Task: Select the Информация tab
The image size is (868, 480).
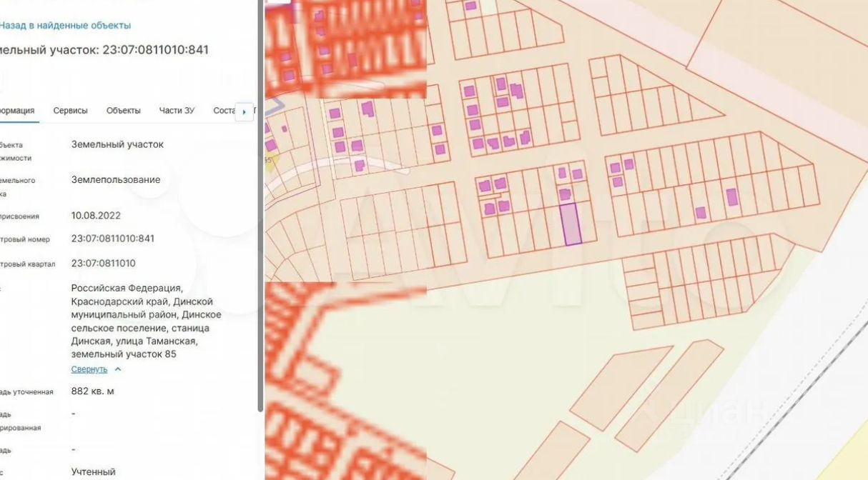Action: (17, 111)
